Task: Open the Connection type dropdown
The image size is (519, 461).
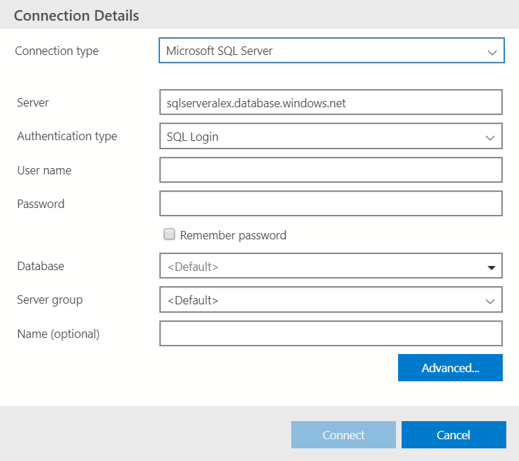Action: 332,50
